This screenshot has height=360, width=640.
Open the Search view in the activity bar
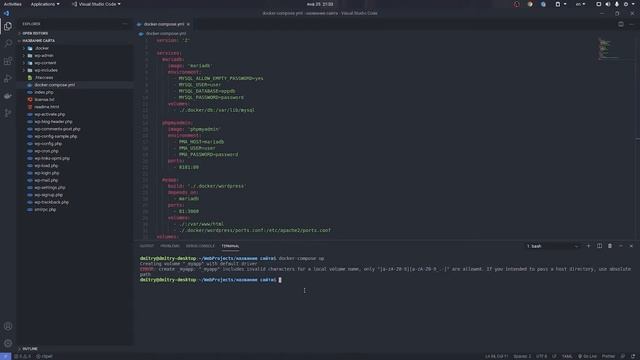[x=8, y=43]
